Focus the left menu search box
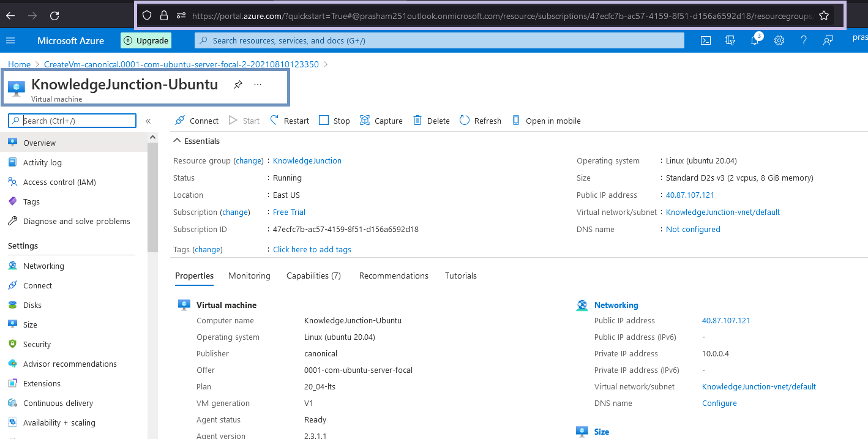 (72, 121)
